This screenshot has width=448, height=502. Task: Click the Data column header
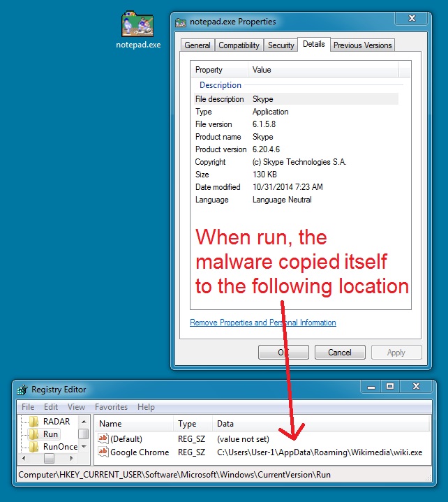pos(321,424)
